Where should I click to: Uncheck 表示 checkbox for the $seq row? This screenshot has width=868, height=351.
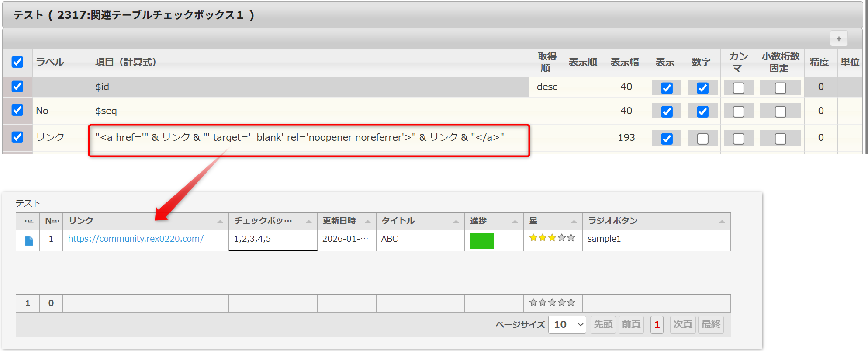click(667, 112)
